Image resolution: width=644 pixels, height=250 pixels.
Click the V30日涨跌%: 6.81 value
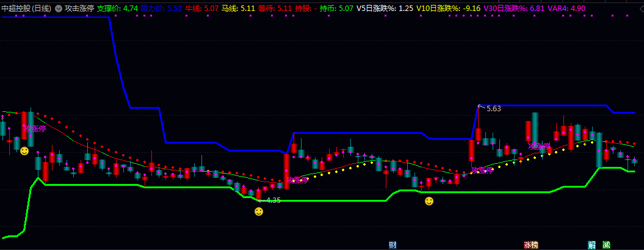click(514, 9)
